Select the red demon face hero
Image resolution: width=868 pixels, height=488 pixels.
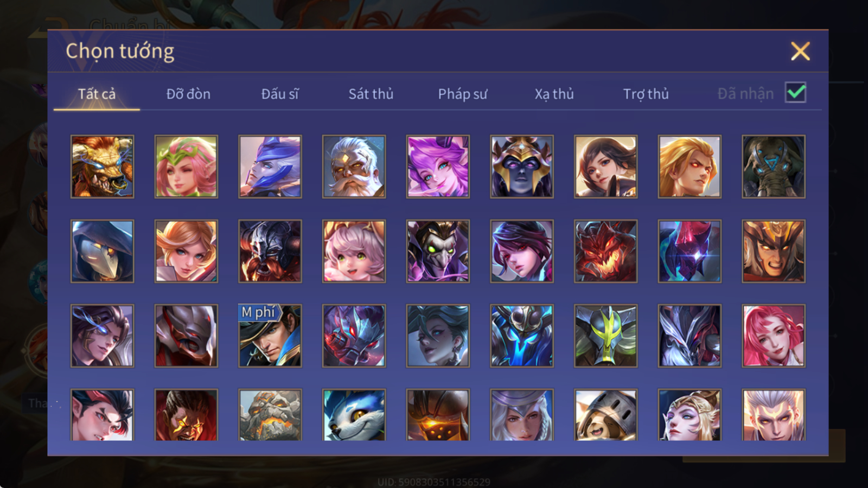pos(606,251)
